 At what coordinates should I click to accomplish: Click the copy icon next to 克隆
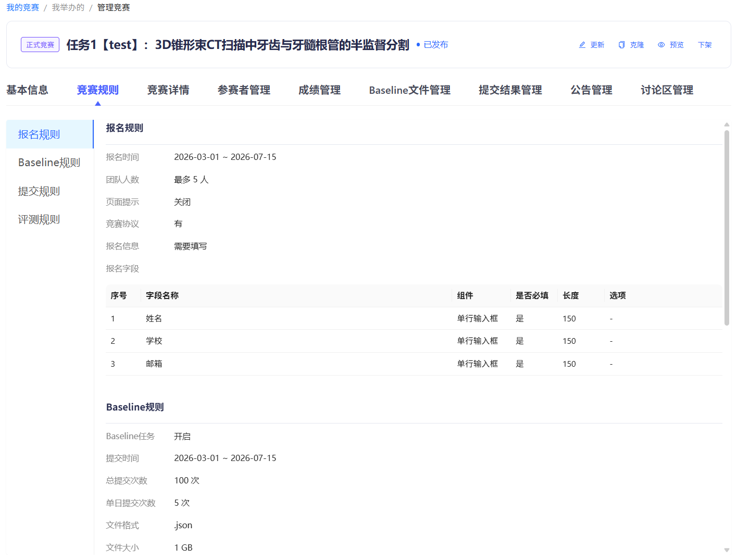621,45
